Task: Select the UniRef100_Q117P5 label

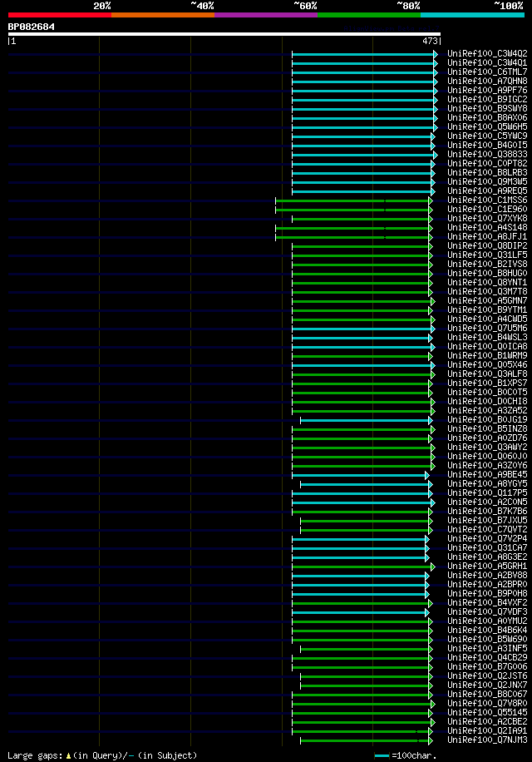Action: [x=487, y=493]
